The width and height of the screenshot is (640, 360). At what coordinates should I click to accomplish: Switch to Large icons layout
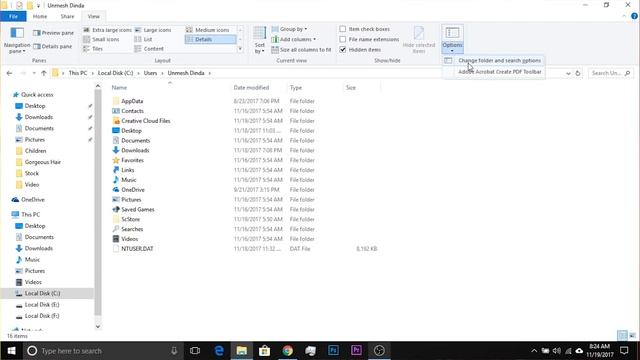click(x=153, y=30)
